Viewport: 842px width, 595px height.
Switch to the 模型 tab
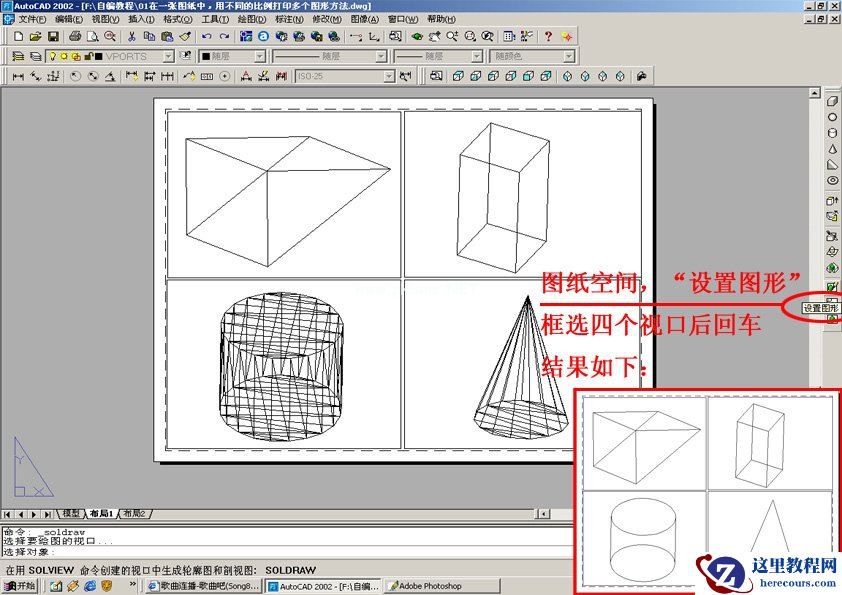[x=71, y=513]
